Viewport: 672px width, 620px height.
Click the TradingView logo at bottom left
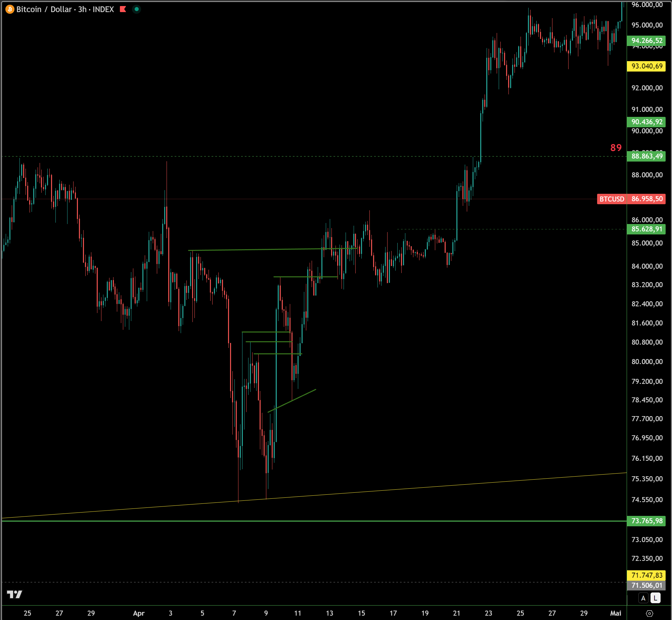pos(14,594)
